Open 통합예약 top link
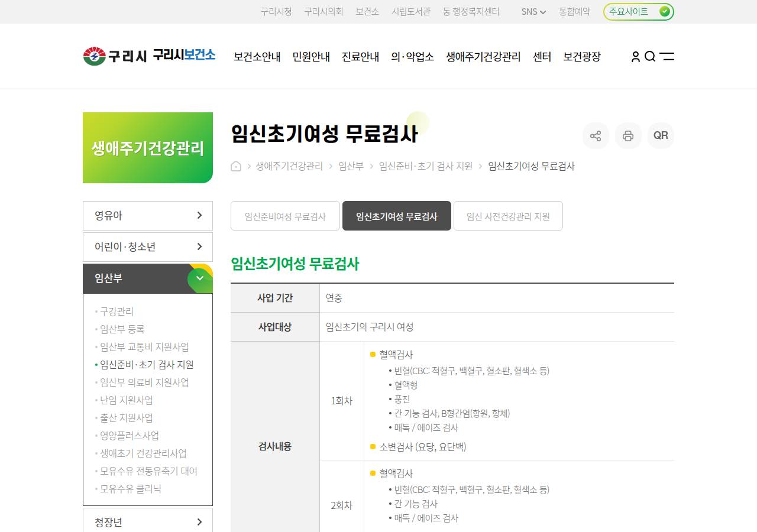 pos(575,11)
